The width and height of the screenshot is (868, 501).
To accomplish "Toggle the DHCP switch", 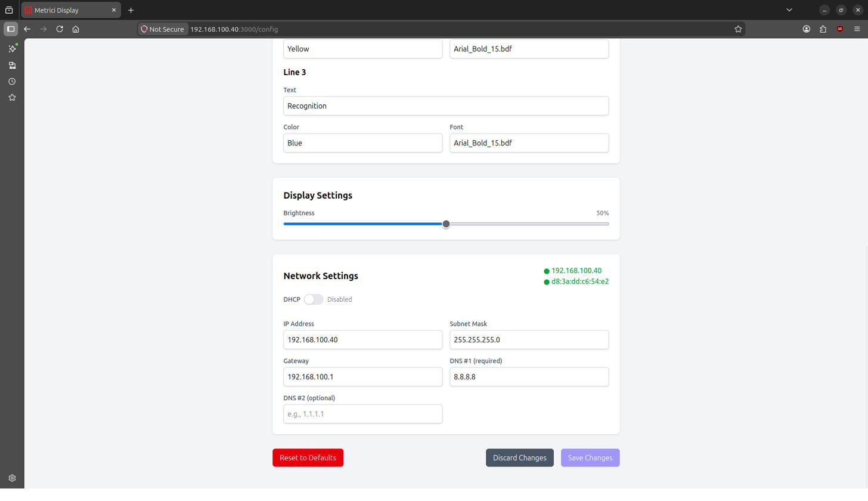I will point(314,299).
